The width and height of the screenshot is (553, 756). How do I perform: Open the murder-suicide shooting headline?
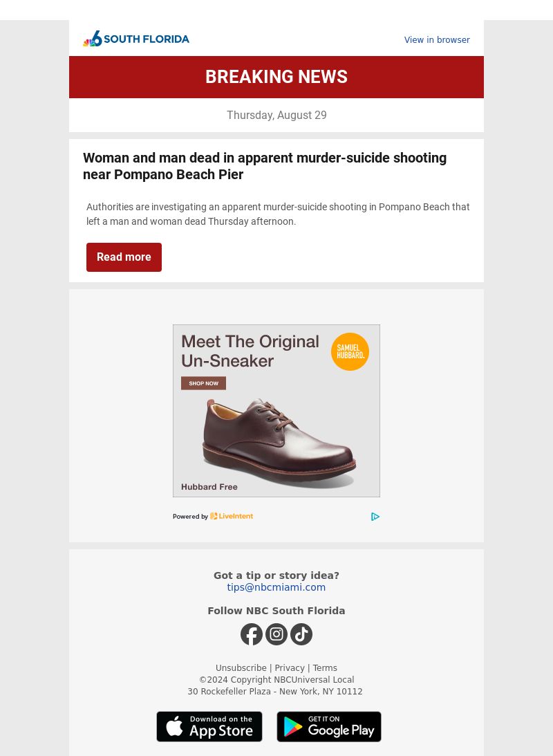pos(265,166)
